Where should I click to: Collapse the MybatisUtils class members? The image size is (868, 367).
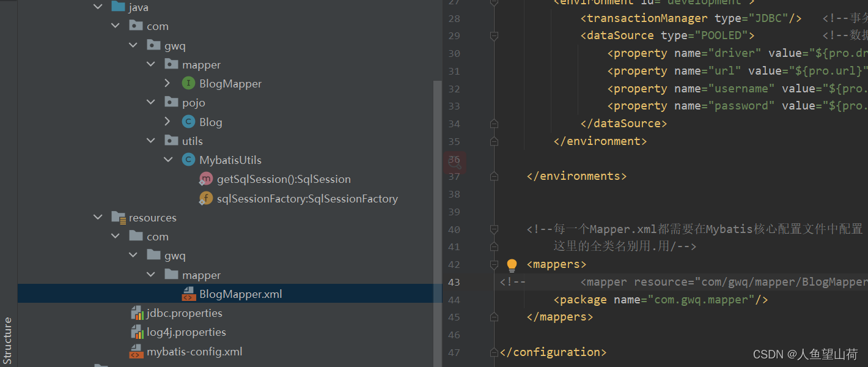tap(168, 160)
